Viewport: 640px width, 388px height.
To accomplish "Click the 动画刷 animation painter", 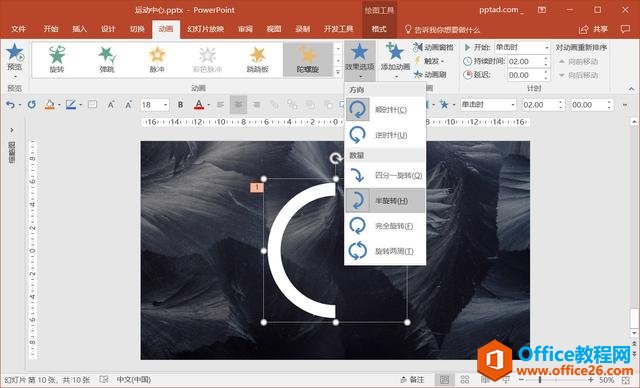I will pos(430,75).
